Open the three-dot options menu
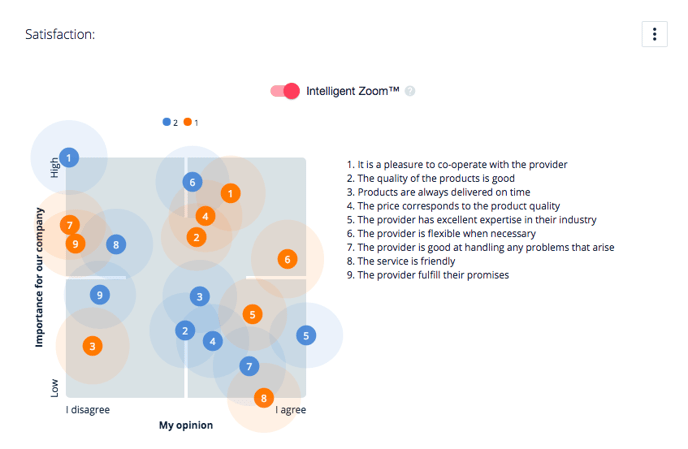The height and width of the screenshot is (449, 688). [x=654, y=34]
